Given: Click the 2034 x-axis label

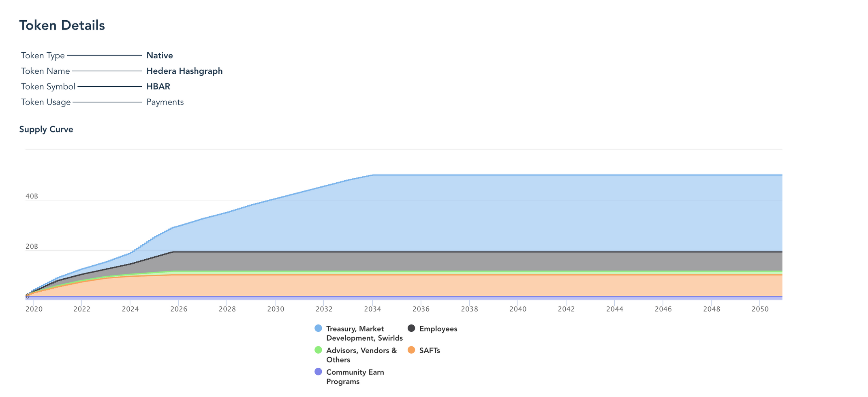Looking at the screenshot, I should (372, 309).
